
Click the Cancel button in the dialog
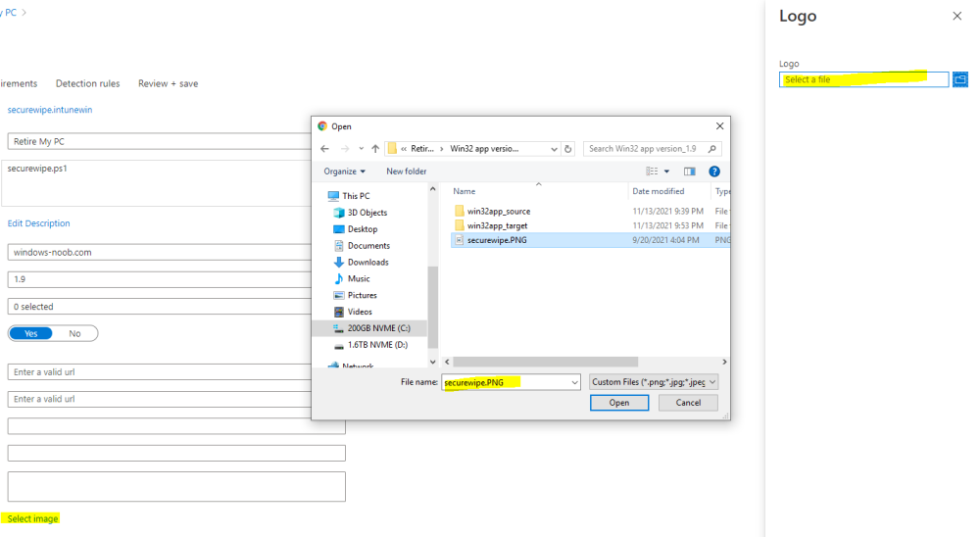[688, 403]
